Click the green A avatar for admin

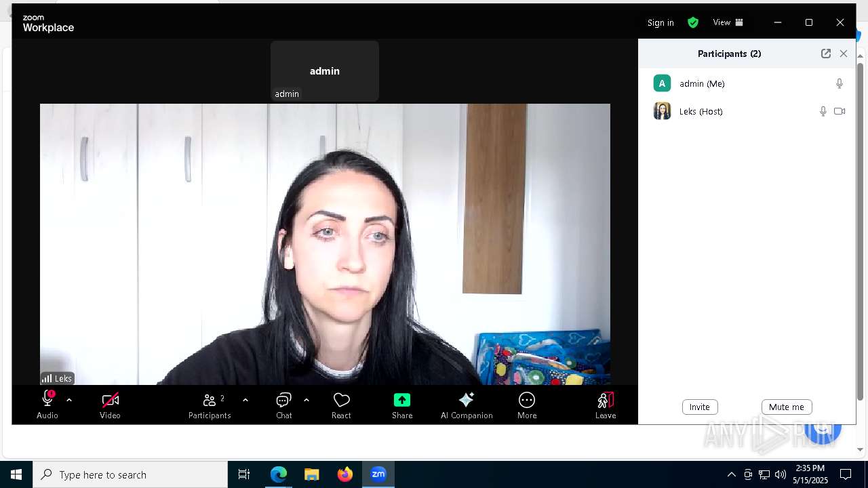pos(662,83)
